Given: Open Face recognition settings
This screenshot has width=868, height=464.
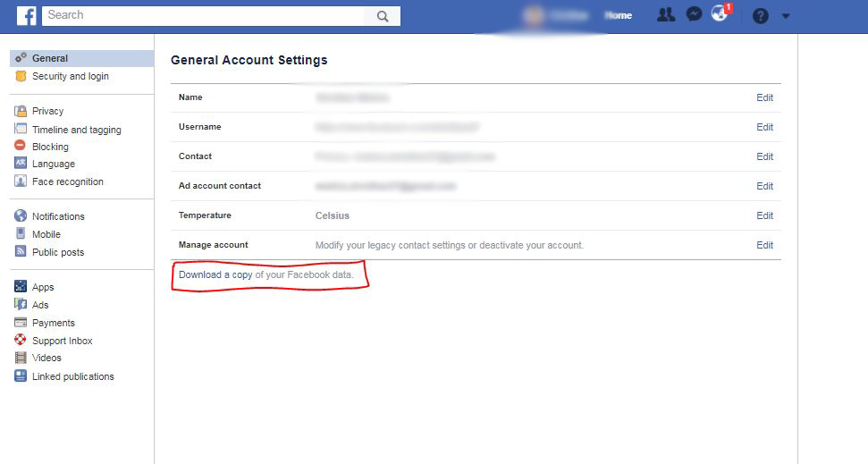Looking at the screenshot, I should [67, 181].
